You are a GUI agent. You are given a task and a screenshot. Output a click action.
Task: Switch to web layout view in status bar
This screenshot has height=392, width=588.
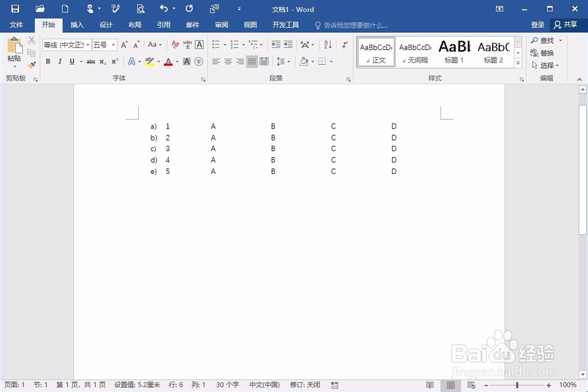click(x=472, y=385)
